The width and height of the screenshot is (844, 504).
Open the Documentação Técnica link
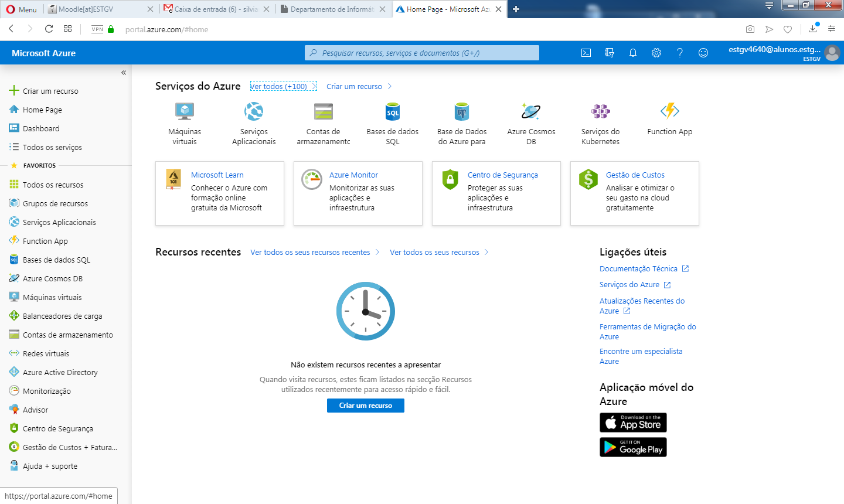point(644,268)
